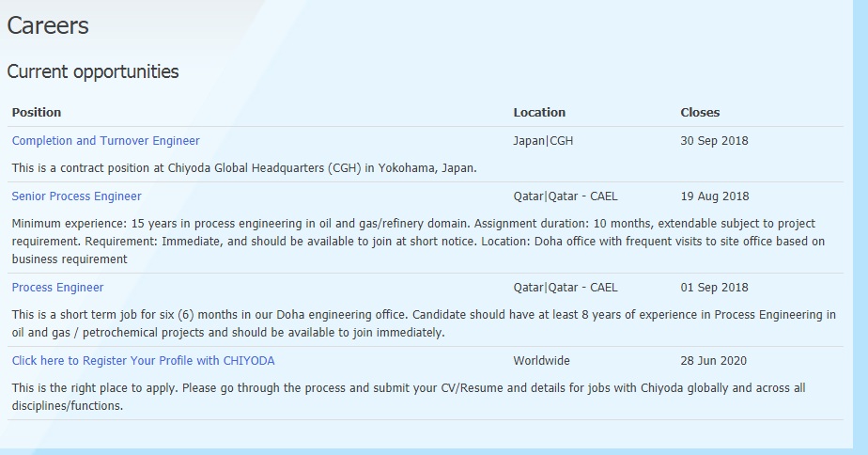868x455 pixels.
Task: Open the Process Engineer job link
Action: coord(57,288)
